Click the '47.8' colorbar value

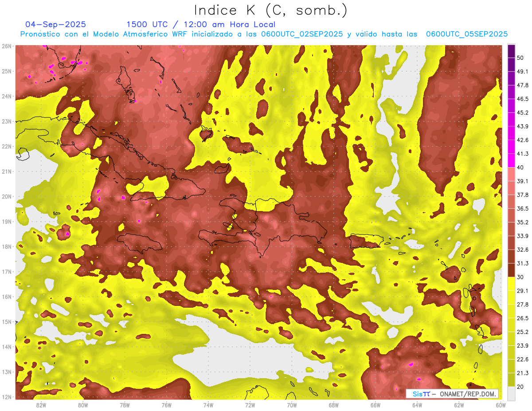point(523,85)
